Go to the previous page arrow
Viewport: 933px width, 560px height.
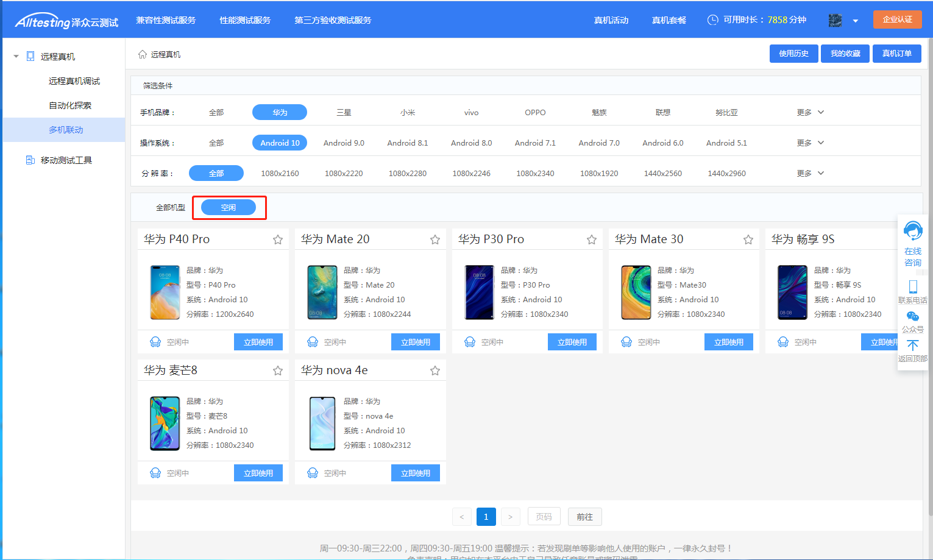462,517
